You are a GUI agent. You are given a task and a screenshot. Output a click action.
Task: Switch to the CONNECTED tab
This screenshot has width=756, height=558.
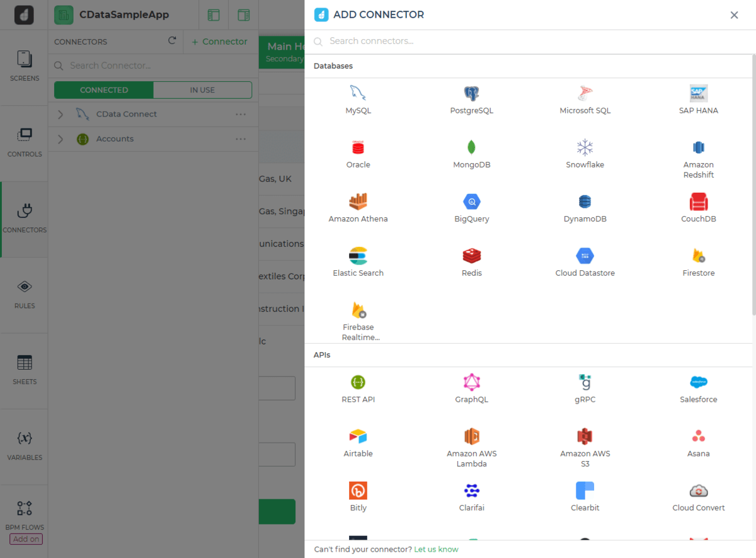point(104,90)
